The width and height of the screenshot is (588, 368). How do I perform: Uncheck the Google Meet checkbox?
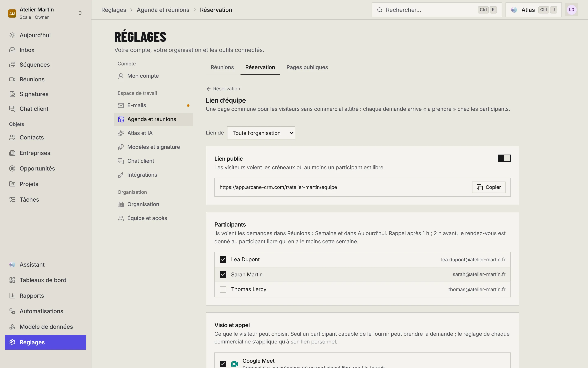coord(223,364)
